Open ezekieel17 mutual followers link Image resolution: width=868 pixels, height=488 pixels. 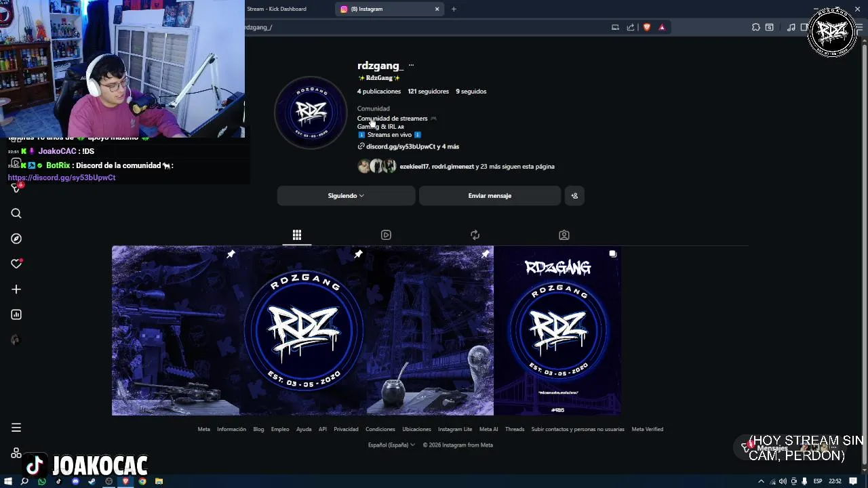coord(414,167)
